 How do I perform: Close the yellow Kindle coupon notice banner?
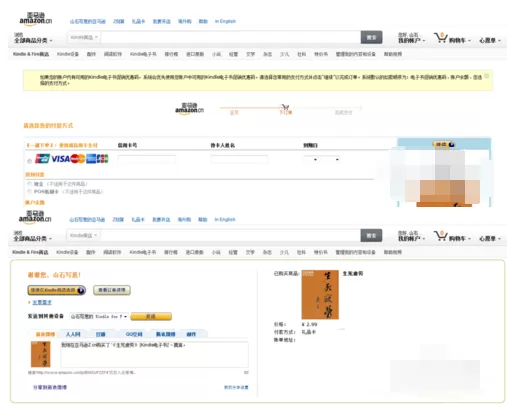487,76
